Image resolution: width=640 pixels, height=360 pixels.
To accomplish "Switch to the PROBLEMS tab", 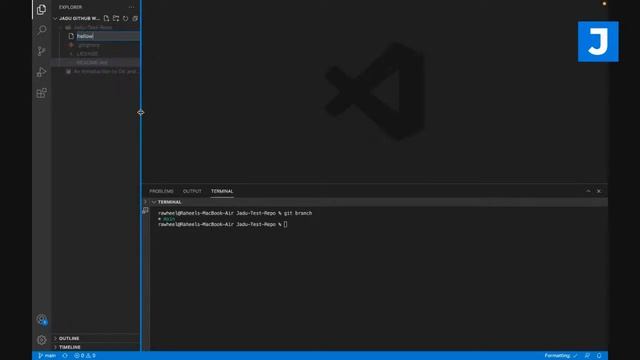I will (x=161, y=191).
